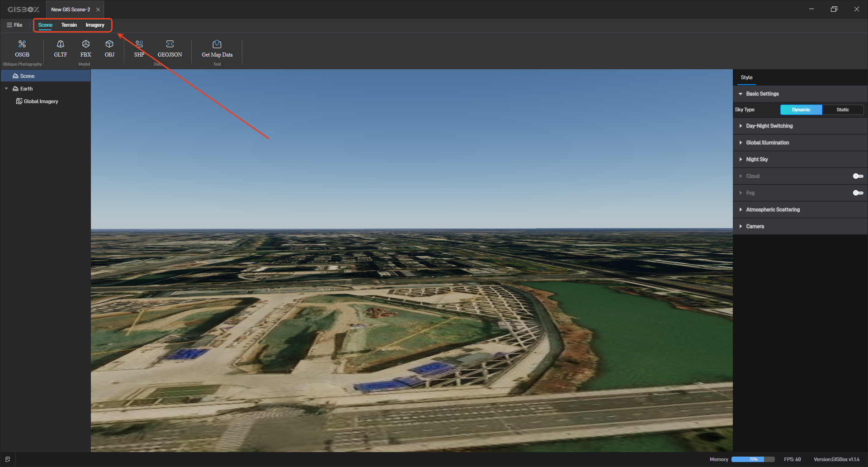
Task: Collapse the Earth tree node arrow
Action: point(6,89)
